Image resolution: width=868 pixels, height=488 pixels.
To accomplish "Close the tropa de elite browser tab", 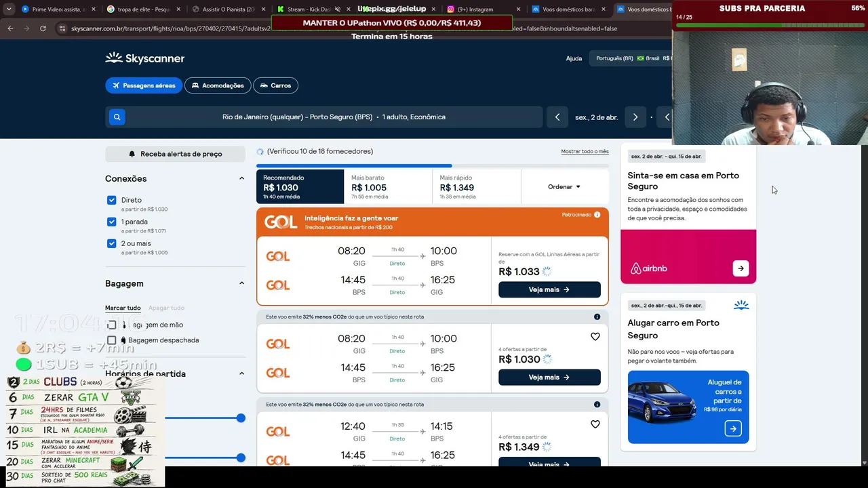I will click(x=179, y=9).
